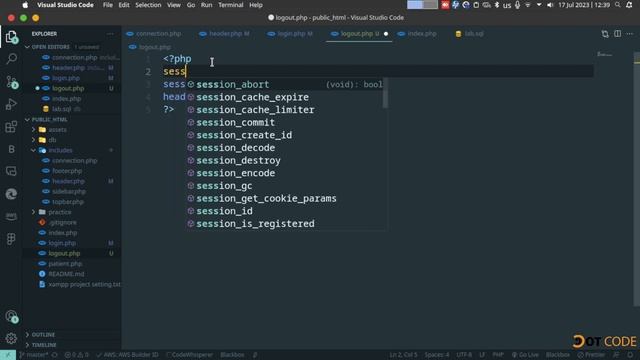
Task: Open sidebar.php in includes folder
Action: 69,191
